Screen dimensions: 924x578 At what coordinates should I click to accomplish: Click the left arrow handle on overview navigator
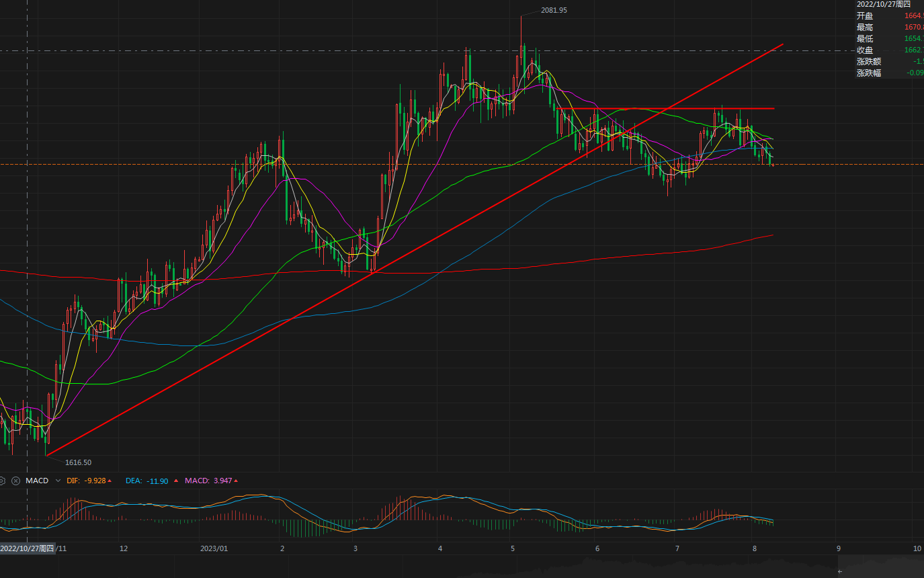point(839,571)
